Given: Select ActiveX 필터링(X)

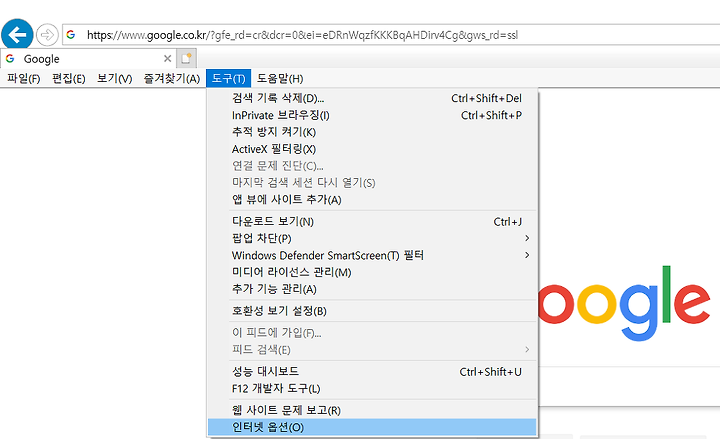Looking at the screenshot, I should click(372, 149).
